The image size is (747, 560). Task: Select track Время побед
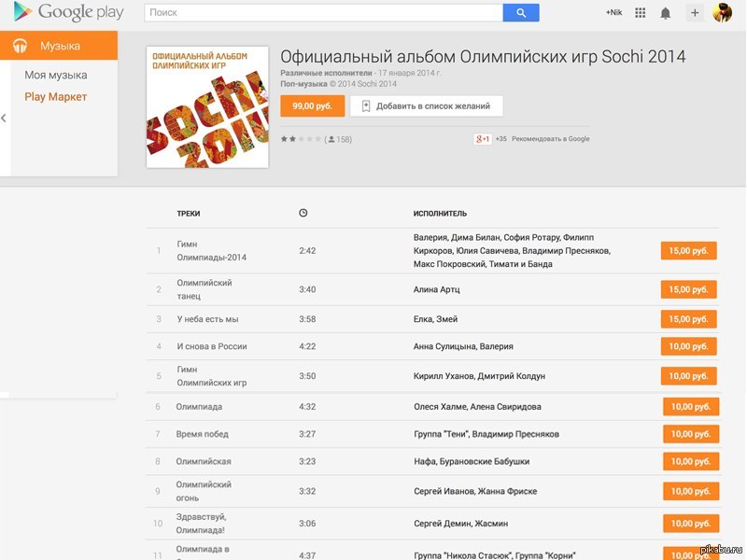point(202,434)
